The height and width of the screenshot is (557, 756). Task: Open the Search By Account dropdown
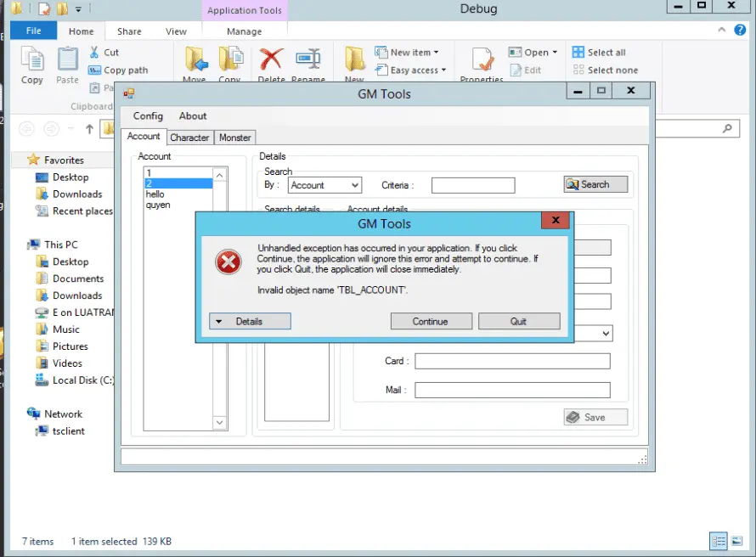coord(325,185)
